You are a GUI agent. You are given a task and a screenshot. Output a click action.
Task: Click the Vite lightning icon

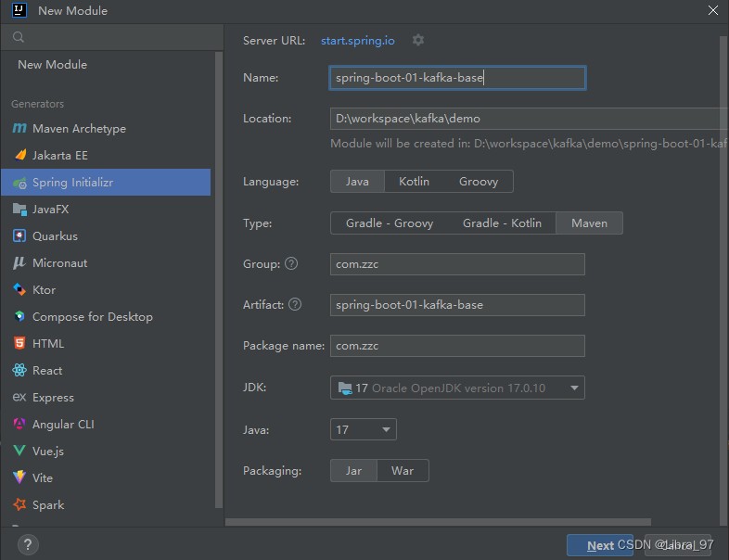coord(19,477)
